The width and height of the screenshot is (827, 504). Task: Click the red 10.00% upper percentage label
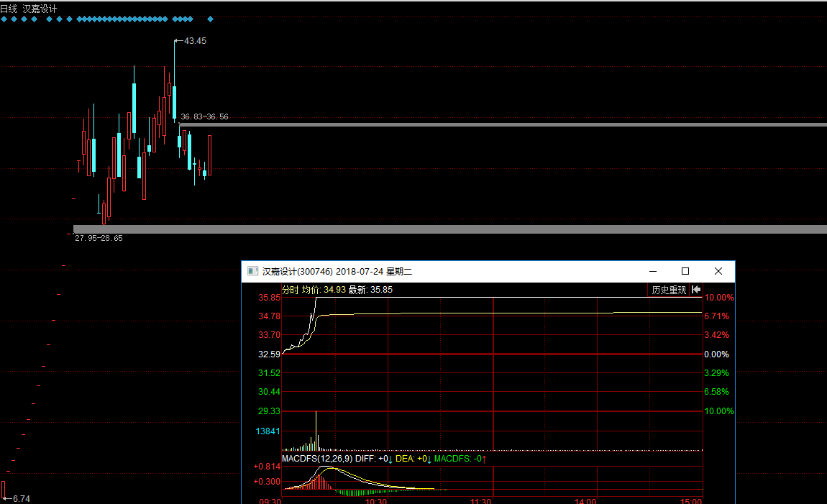tap(719, 298)
